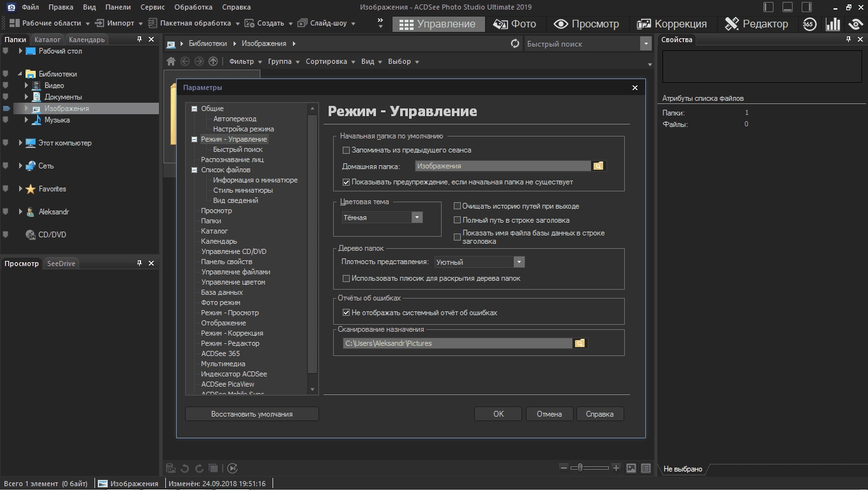The height and width of the screenshot is (490, 868).
Task: Select 'База данных' in settings tree
Action: click(x=222, y=292)
